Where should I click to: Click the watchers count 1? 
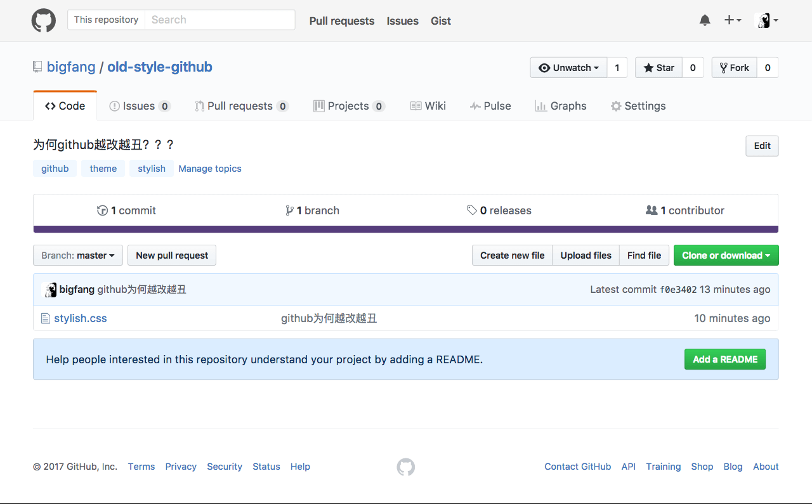click(617, 68)
